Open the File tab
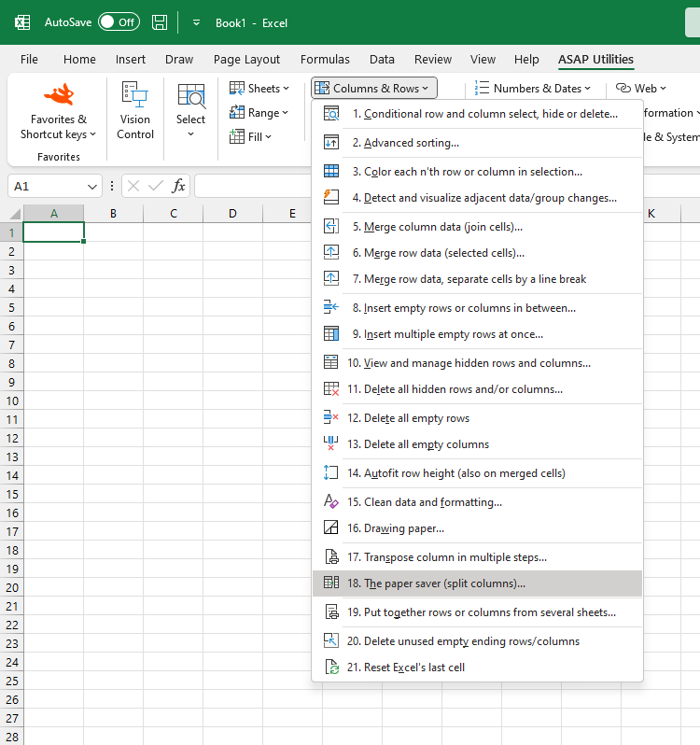This screenshot has height=745, width=700. [29, 60]
